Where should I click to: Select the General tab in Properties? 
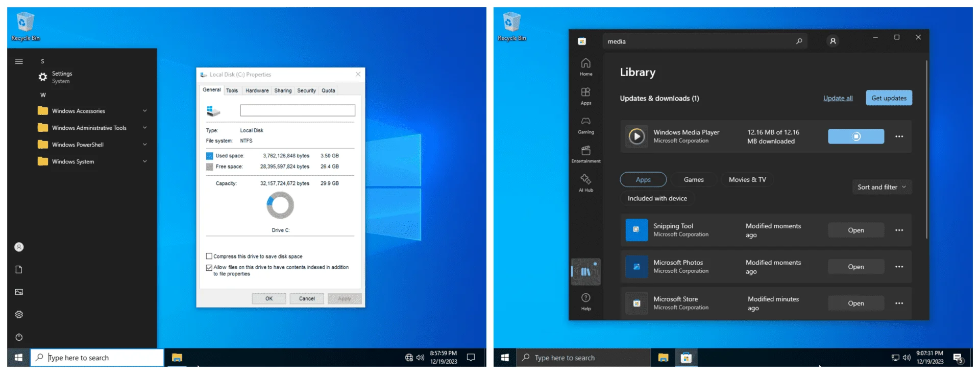pos(212,90)
